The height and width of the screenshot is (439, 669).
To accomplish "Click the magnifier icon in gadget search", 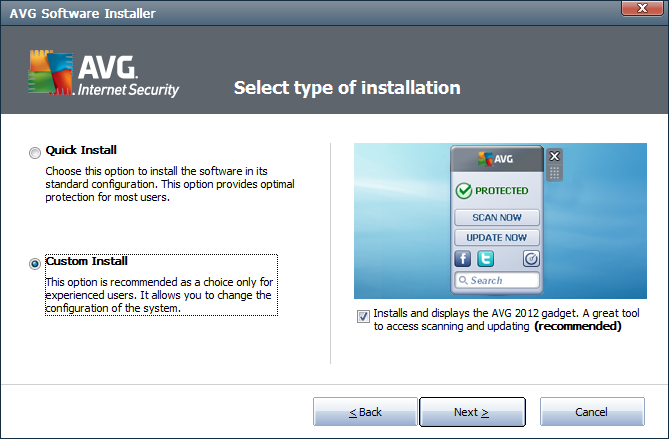I will point(463,280).
